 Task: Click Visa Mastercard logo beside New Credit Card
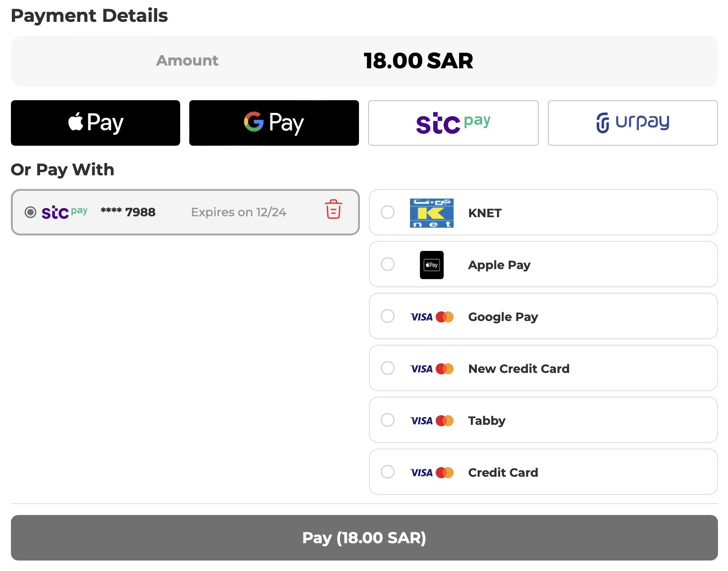tap(431, 369)
